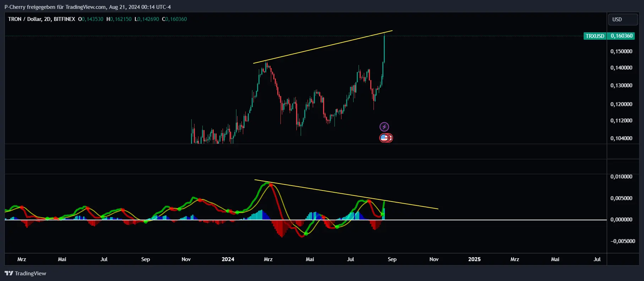644x281 pixels.
Task: Click the 0,010000 indicator axis label
Action: click(621, 177)
